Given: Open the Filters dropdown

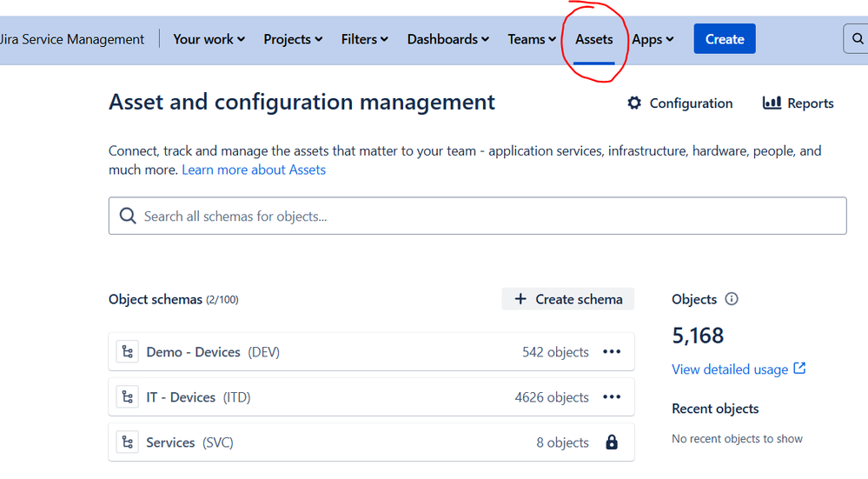Looking at the screenshot, I should tap(364, 39).
